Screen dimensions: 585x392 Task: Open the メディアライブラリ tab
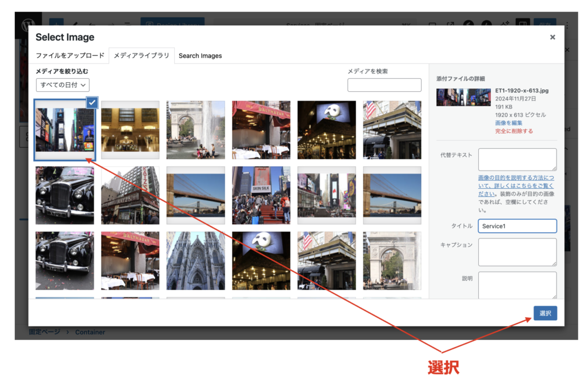click(142, 56)
